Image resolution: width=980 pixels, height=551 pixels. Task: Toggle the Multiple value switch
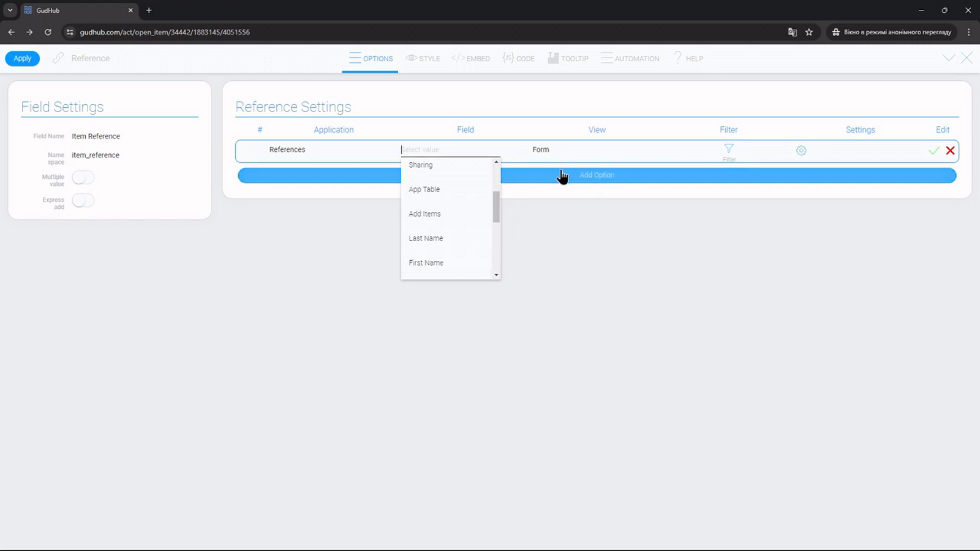83,178
